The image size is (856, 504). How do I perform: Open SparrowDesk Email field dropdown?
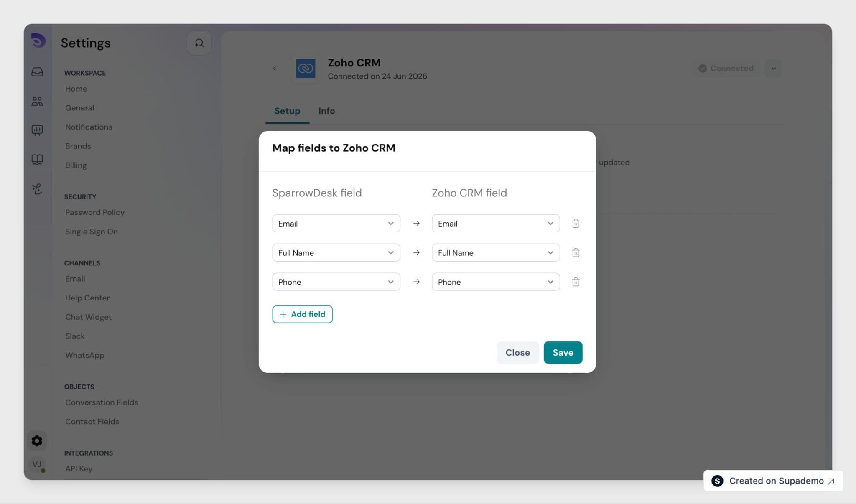336,223
